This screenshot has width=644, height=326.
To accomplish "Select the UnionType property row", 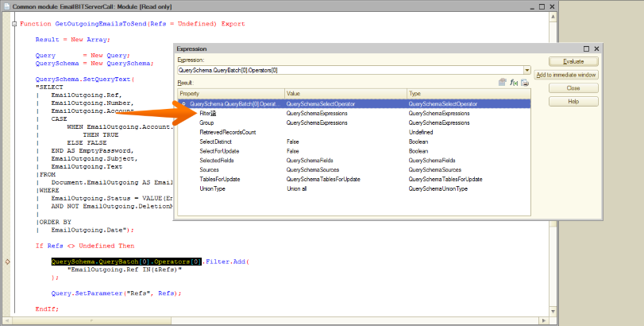I will coord(354,188).
